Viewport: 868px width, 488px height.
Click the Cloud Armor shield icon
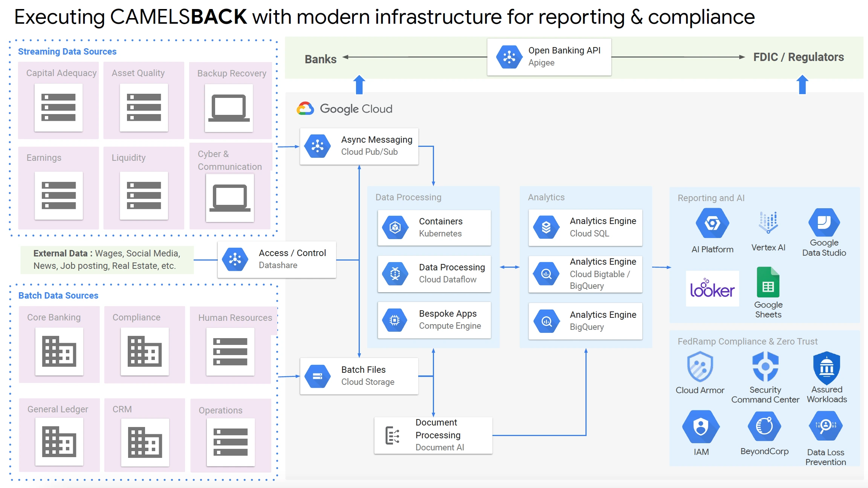[700, 367]
